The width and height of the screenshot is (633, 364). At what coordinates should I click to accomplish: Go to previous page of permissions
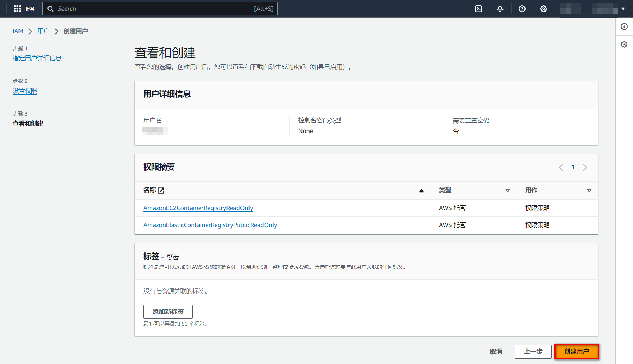[561, 168]
